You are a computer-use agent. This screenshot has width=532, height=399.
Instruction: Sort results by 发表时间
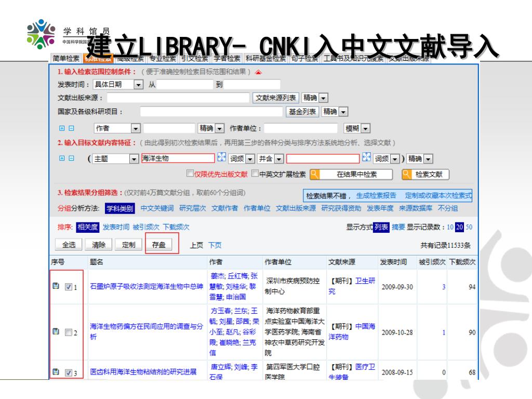(116, 227)
